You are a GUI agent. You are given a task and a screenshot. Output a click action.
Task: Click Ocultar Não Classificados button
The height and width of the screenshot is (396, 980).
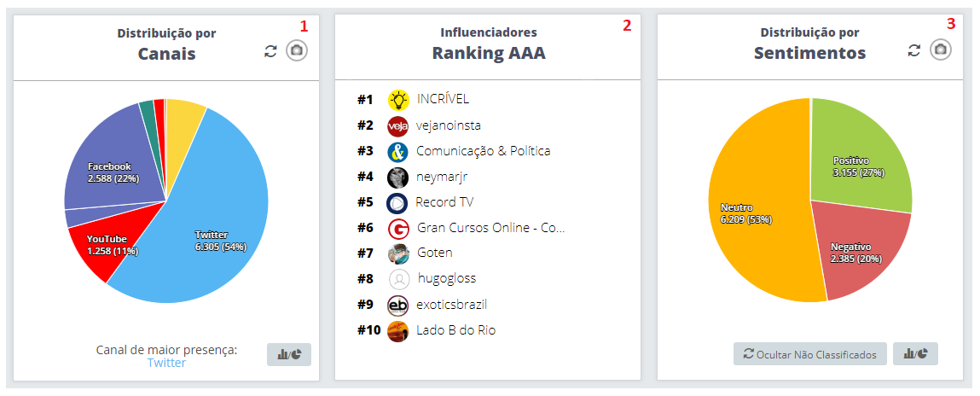810,354
